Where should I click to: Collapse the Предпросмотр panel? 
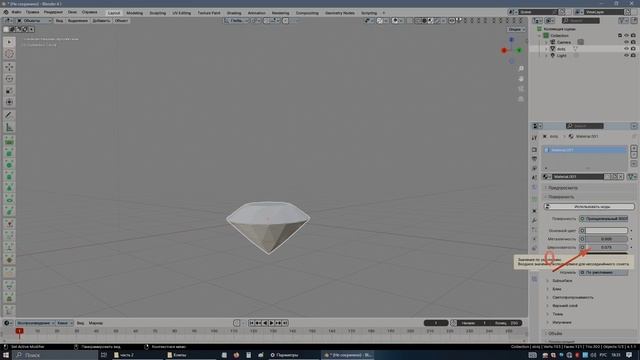tap(562, 188)
